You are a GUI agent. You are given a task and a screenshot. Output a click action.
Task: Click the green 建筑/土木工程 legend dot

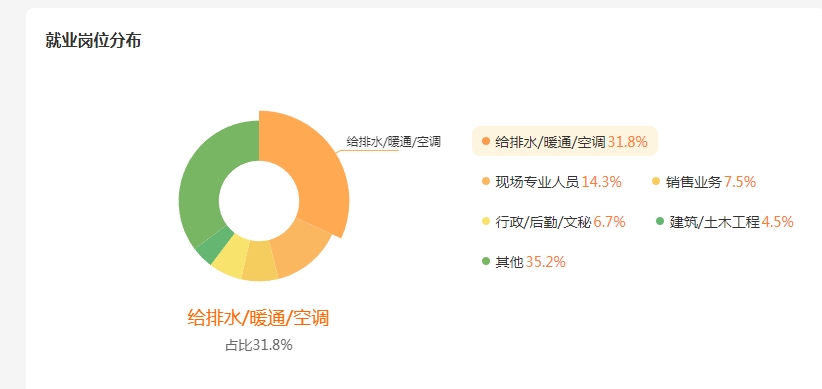tap(661, 222)
